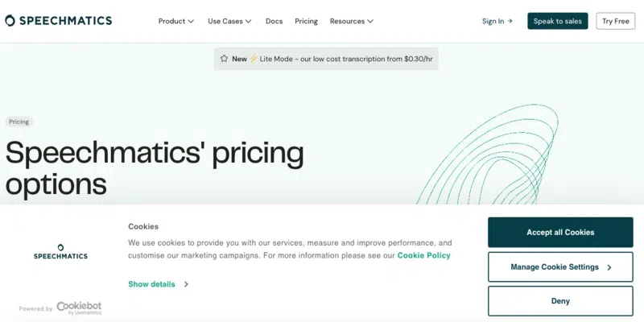The height and width of the screenshot is (322, 644).
Task: Expand the Resources dropdown menu
Action: pos(352,21)
